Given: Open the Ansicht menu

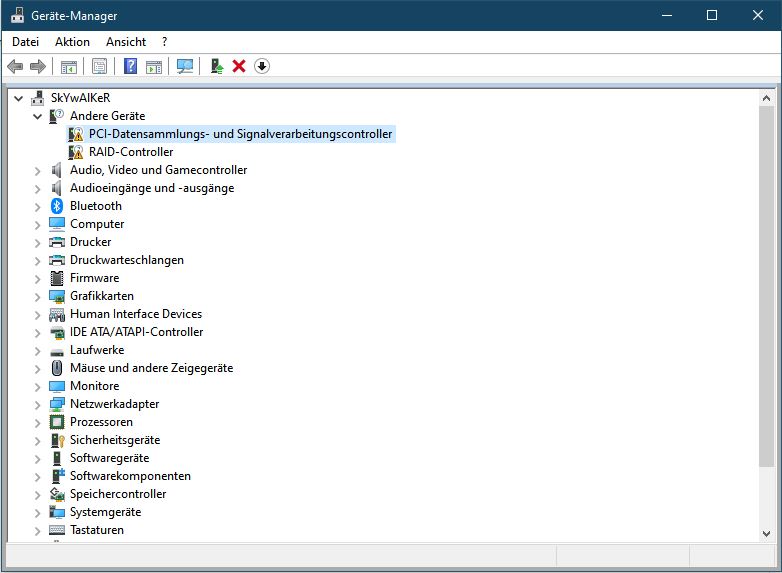Looking at the screenshot, I should 126,42.
